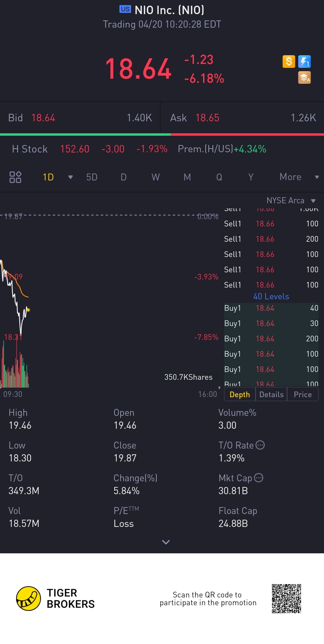This screenshot has width=324, height=644.
Task: Tap the last price 18.64 headline
Action: (138, 69)
